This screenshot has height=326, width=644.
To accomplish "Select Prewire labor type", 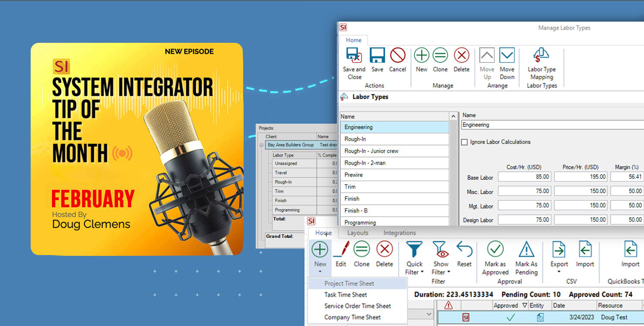I will (394, 175).
